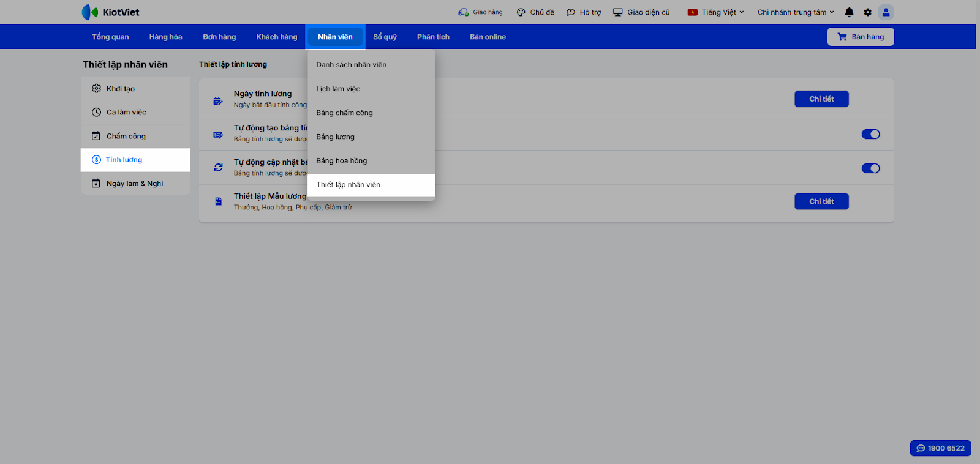Open the Khách hàng menu
Screen dimensions: 980x464
(277, 37)
